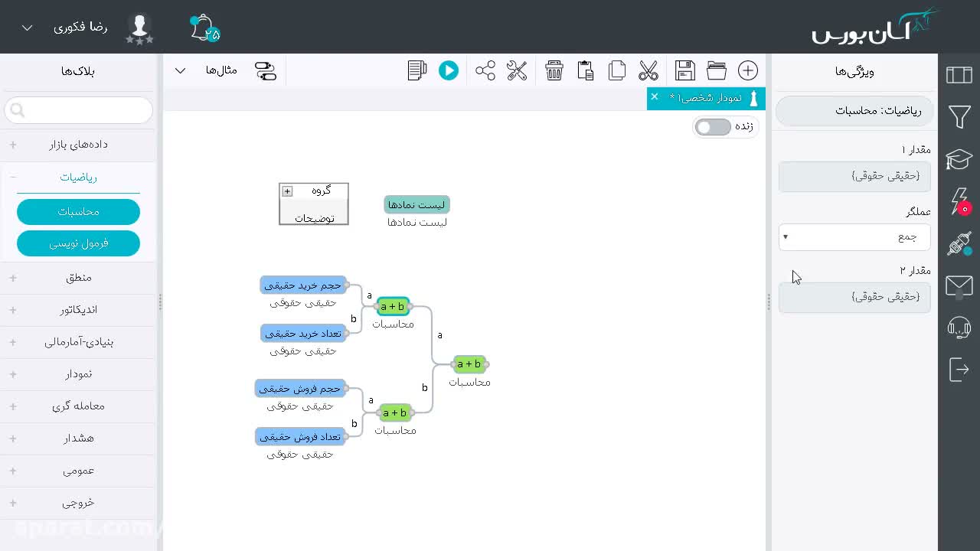This screenshot has width=980, height=551.
Task: Run the diagram with the play button
Action: click(x=449, y=70)
